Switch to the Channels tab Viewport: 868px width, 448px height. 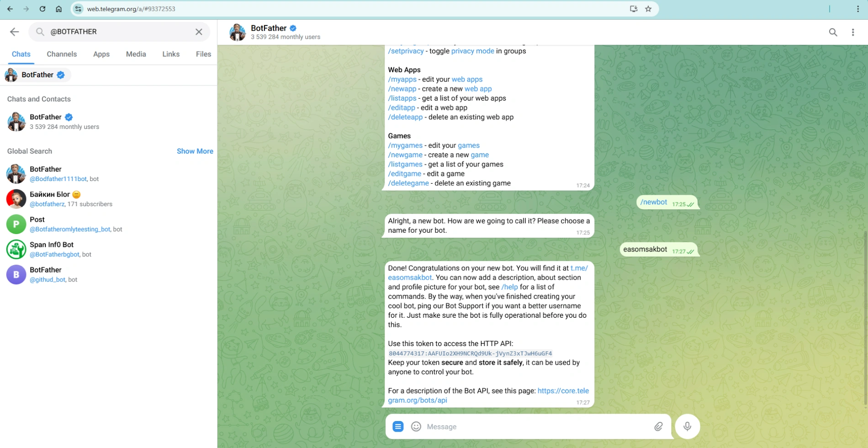point(62,54)
